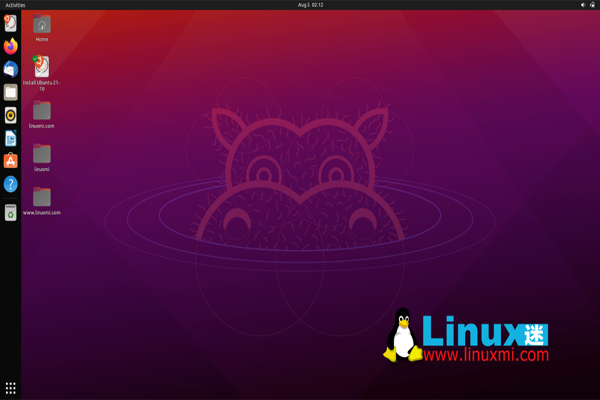Open Activities overview

[x=15, y=5]
